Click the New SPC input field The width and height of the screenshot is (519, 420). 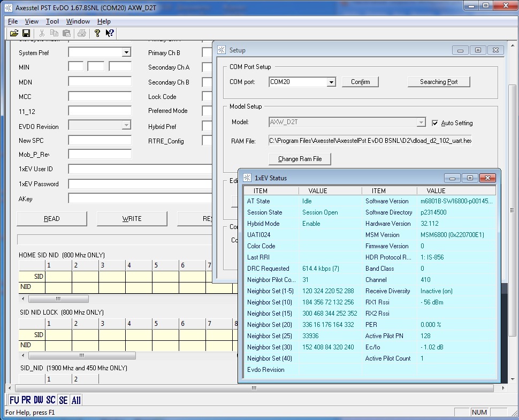(100, 140)
